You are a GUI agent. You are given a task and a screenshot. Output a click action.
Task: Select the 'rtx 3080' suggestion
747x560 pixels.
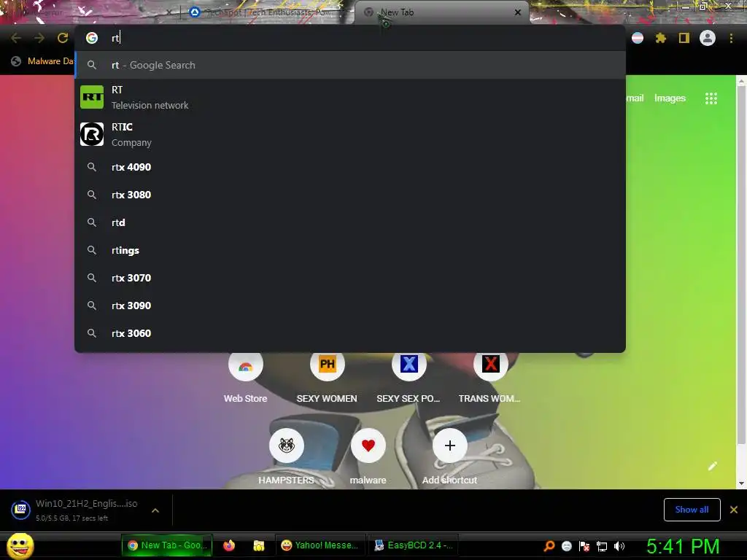[349, 195]
